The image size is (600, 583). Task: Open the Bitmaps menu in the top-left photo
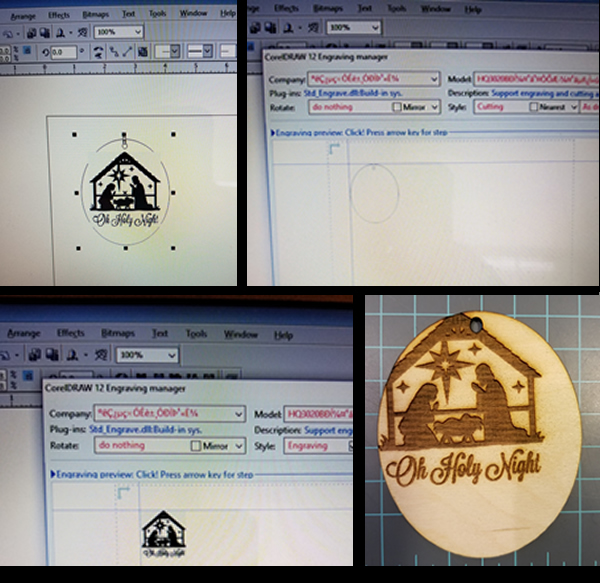[x=95, y=15]
